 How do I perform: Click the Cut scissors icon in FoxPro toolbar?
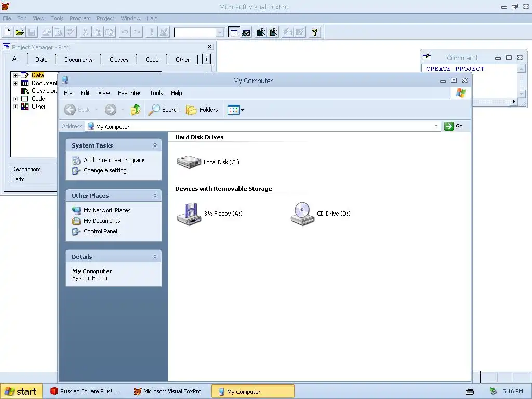pyautogui.click(x=85, y=32)
